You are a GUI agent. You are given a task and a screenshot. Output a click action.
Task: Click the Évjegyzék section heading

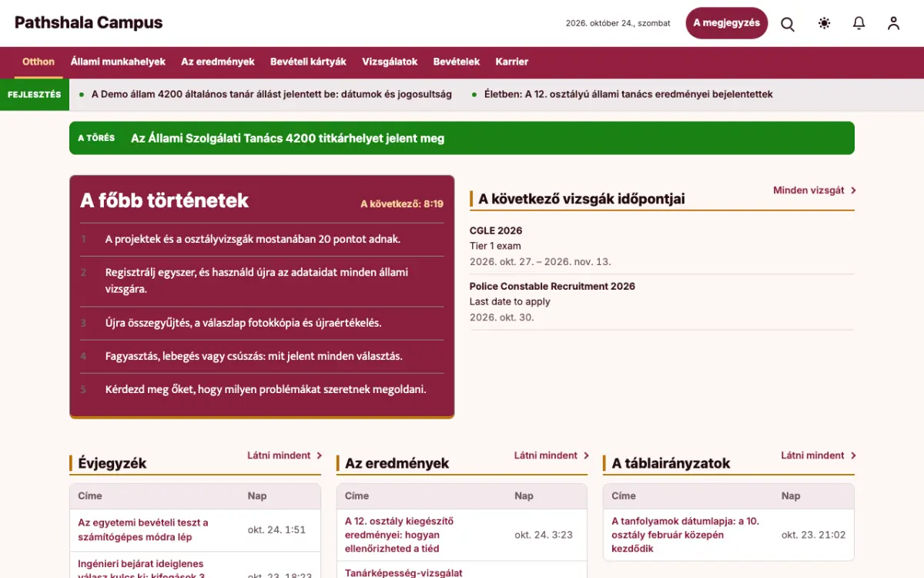pos(112,463)
